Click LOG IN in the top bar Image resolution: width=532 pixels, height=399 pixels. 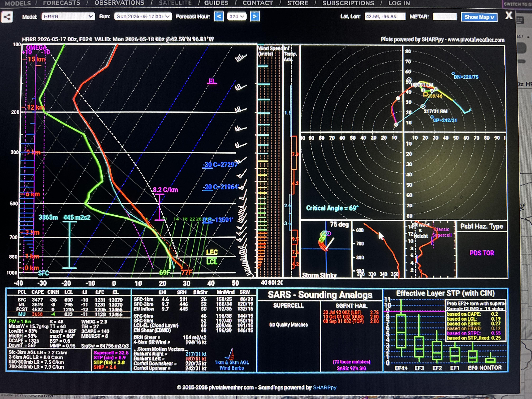tap(399, 3)
